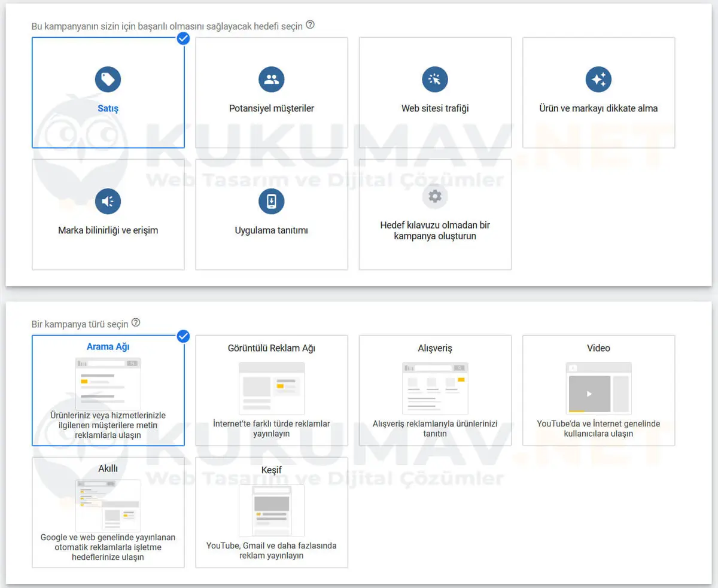Viewport: 718px width, 588px height.
Task: Toggle the blue checkmark on Satış card
Action: pyautogui.click(x=184, y=38)
